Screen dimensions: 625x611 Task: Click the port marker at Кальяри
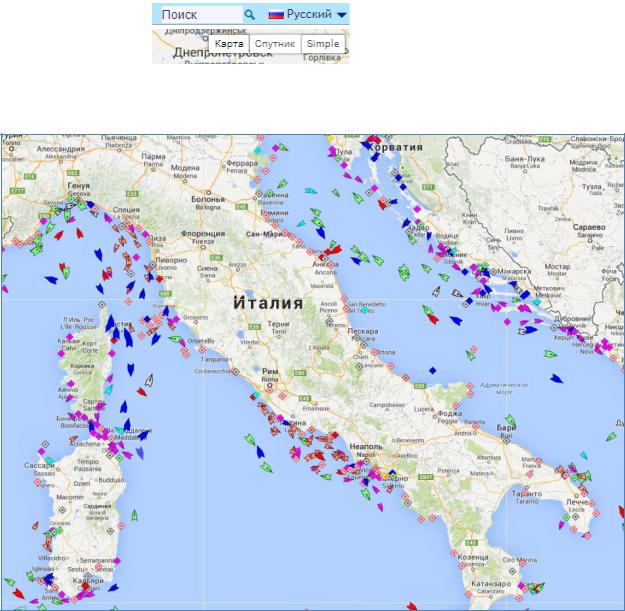88,576
